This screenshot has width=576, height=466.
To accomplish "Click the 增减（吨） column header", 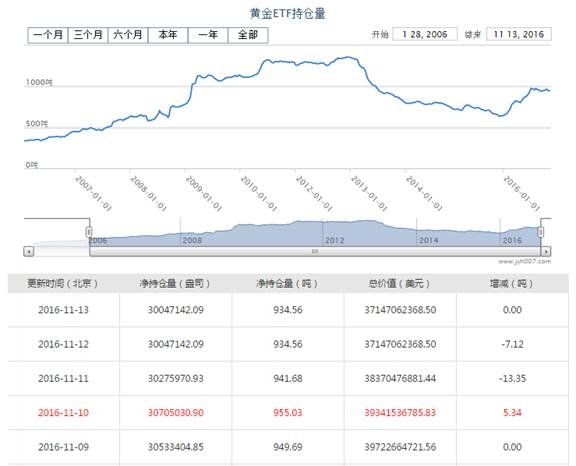I will click(512, 283).
